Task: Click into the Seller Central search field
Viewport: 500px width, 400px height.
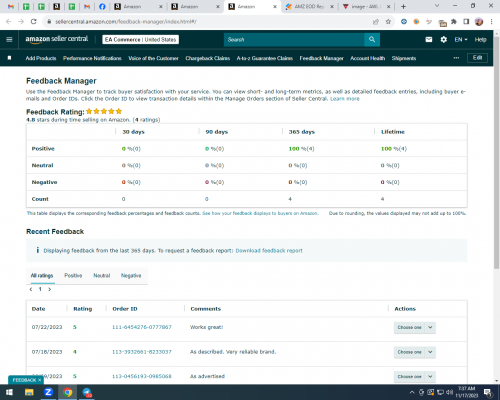Action: point(294,40)
